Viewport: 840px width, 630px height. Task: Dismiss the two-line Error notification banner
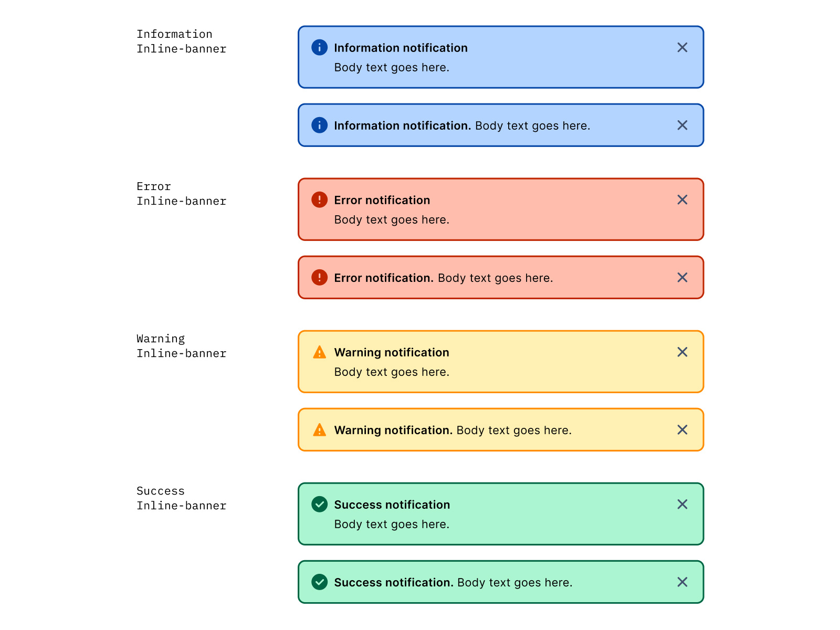pos(682,200)
